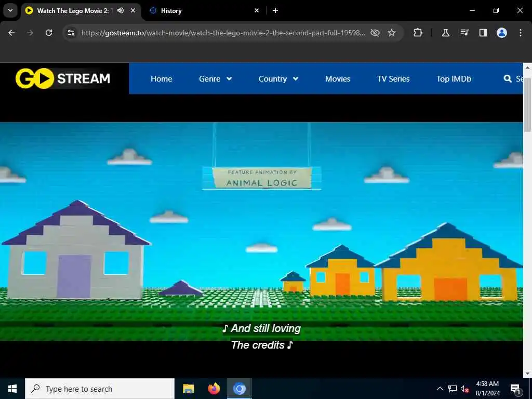The width and height of the screenshot is (532, 399).
Task: Click the muted volume tray icon
Action: (x=464, y=389)
